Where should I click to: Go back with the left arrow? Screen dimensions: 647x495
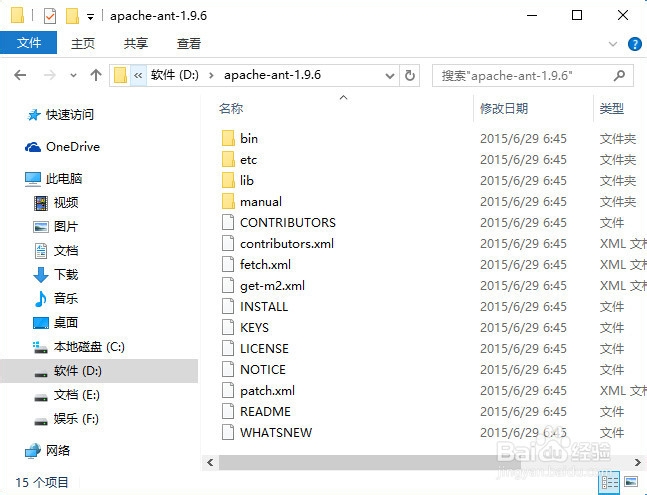[20, 75]
